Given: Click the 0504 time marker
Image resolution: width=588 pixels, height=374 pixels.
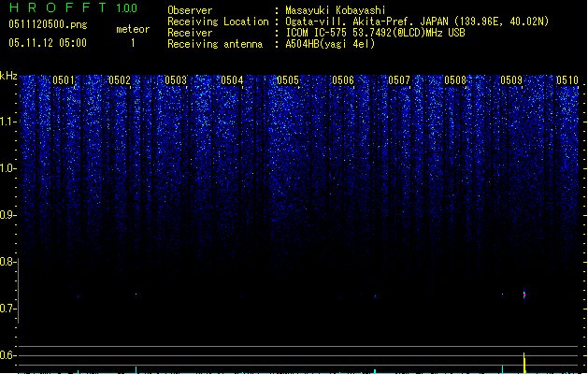Looking at the screenshot, I should coord(232,79).
